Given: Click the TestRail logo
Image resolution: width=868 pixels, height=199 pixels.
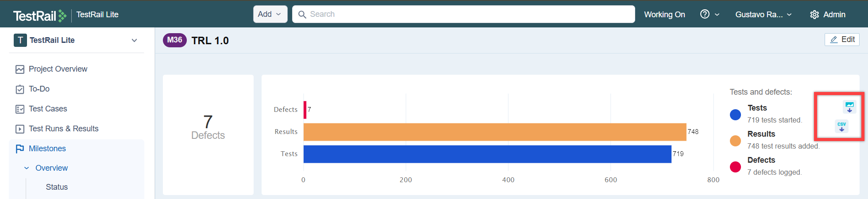Looking at the screenshot, I should tap(40, 15).
